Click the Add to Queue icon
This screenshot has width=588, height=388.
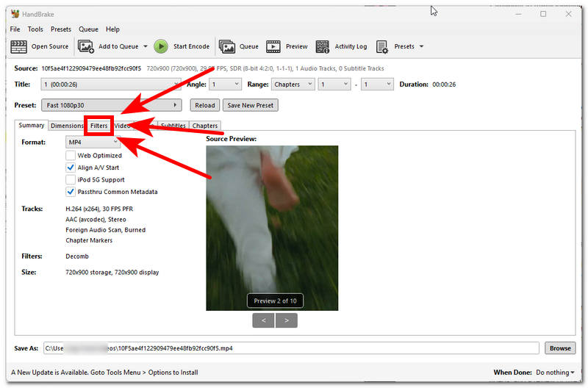pos(86,46)
